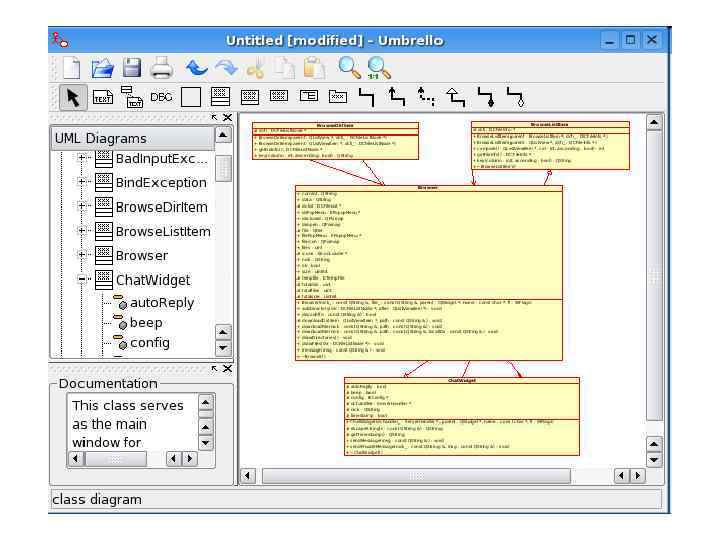The width and height of the screenshot is (720, 540).
Task: Select the ChatWidget class box on canvas
Action: (461, 416)
